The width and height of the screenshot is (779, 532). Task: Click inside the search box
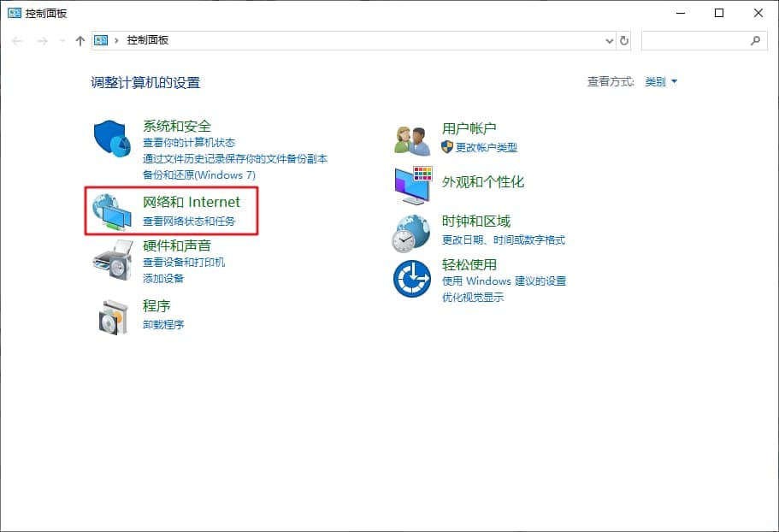coord(701,40)
